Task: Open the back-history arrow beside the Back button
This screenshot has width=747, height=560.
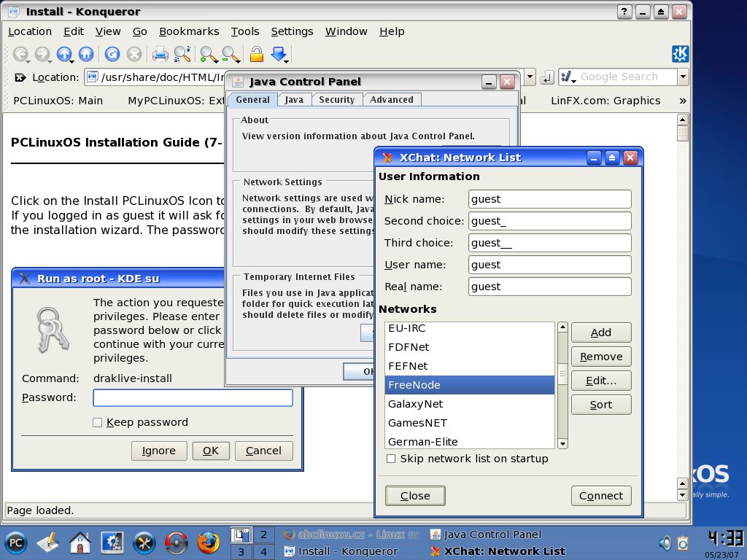Action: click(28, 61)
